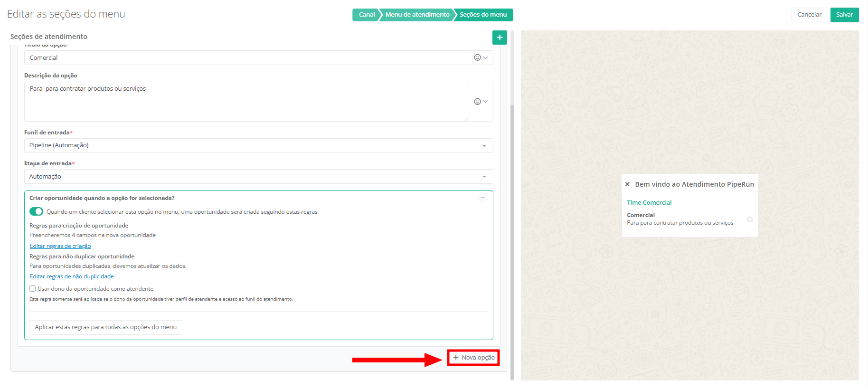Toggle off opportunity creation switch

[36, 212]
